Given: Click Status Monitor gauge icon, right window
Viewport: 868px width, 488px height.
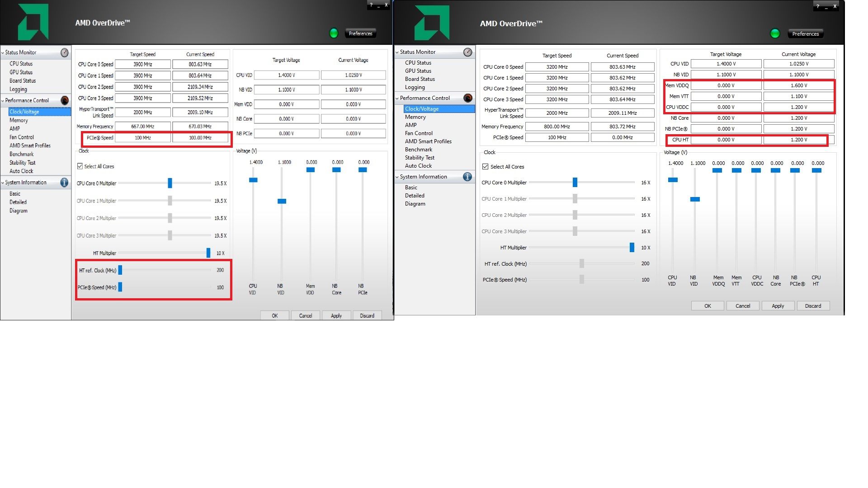Looking at the screenshot, I should [x=468, y=52].
